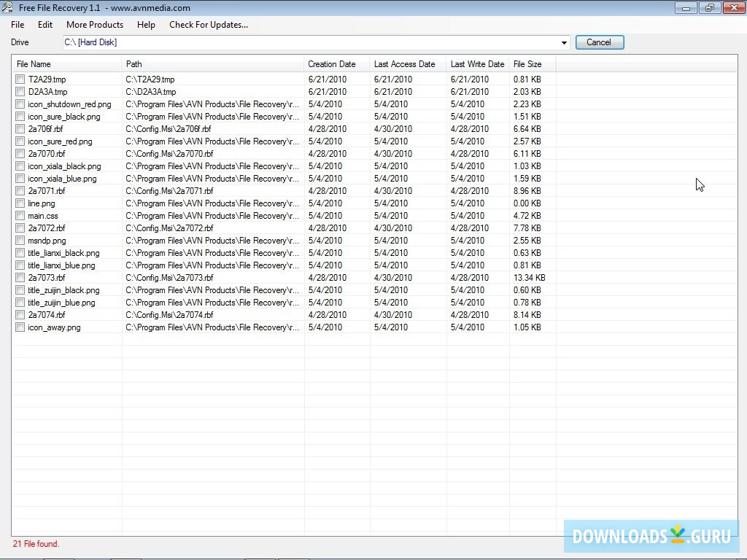The width and height of the screenshot is (747, 560).
Task: Sort by File Size column header
Action: click(533, 64)
